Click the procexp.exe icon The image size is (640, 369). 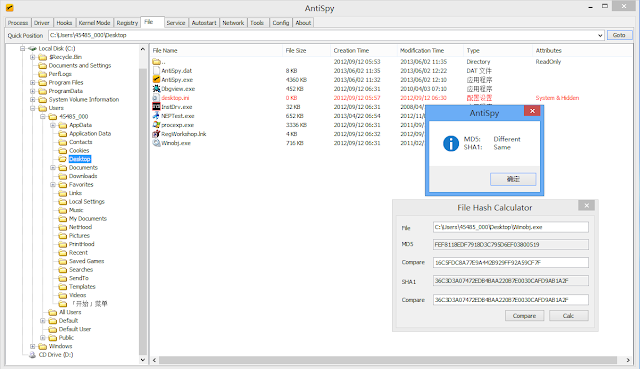coord(156,124)
